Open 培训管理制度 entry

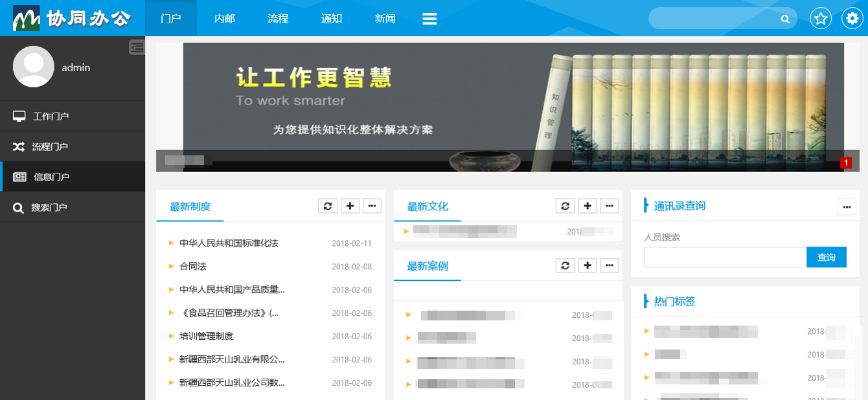click(x=207, y=337)
